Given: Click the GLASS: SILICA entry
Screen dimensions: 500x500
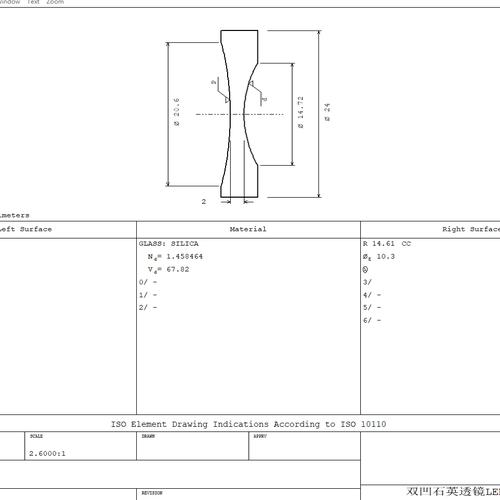Looking at the screenshot, I should 169,244.
